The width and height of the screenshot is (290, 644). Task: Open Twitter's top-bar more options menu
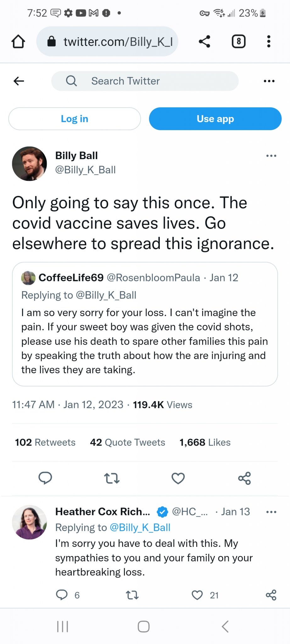click(269, 81)
